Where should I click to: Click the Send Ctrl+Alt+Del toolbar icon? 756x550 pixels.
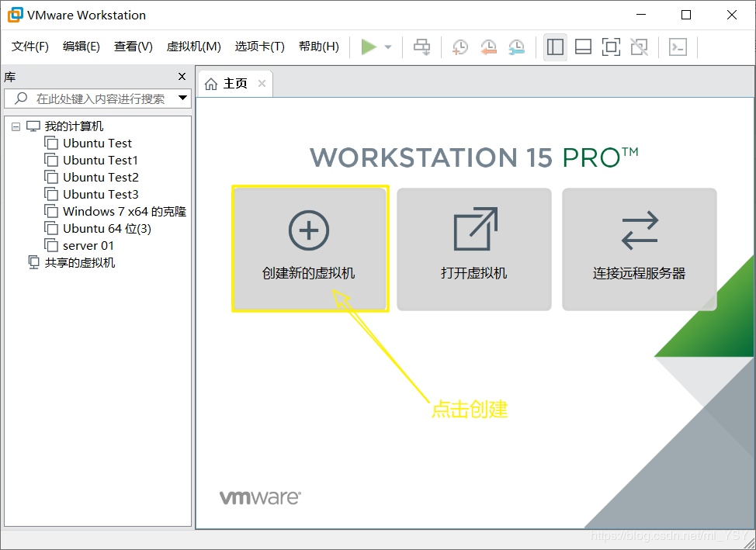coord(421,47)
